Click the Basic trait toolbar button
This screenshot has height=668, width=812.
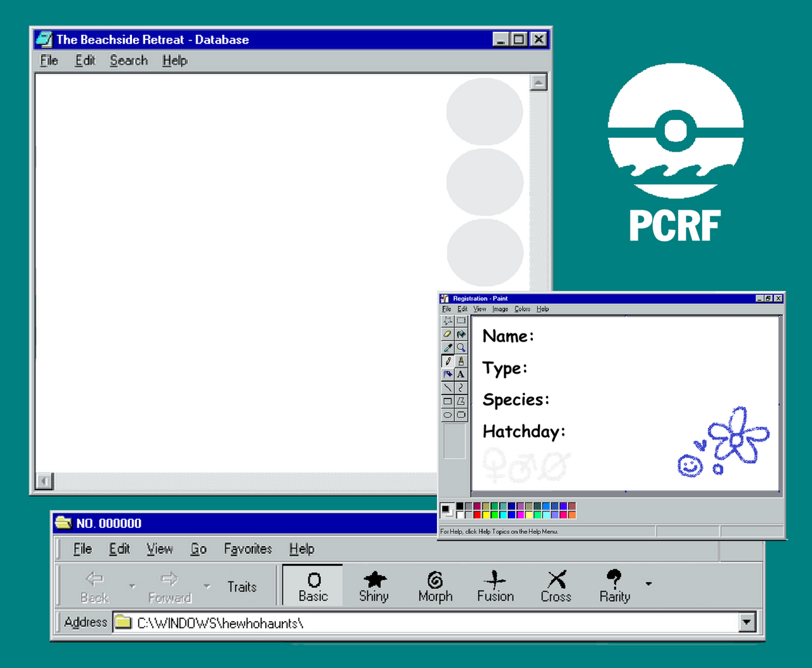(x=313, y=586)
